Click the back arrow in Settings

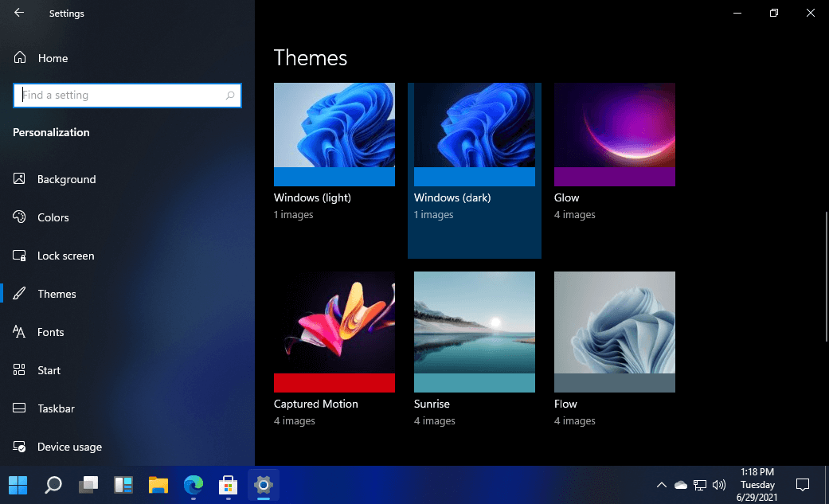tap(19, 13)
